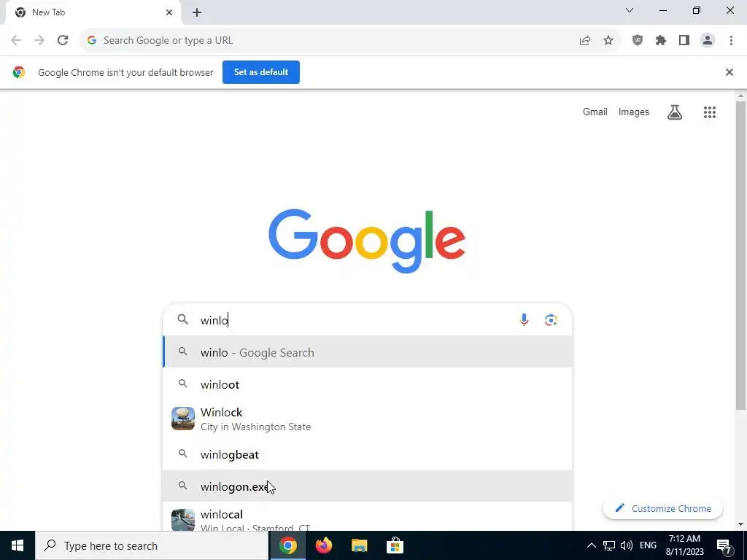Viewport: 747px width, 560px height.
Task: Open the Windows Start menu
Action: pos(18,545)
